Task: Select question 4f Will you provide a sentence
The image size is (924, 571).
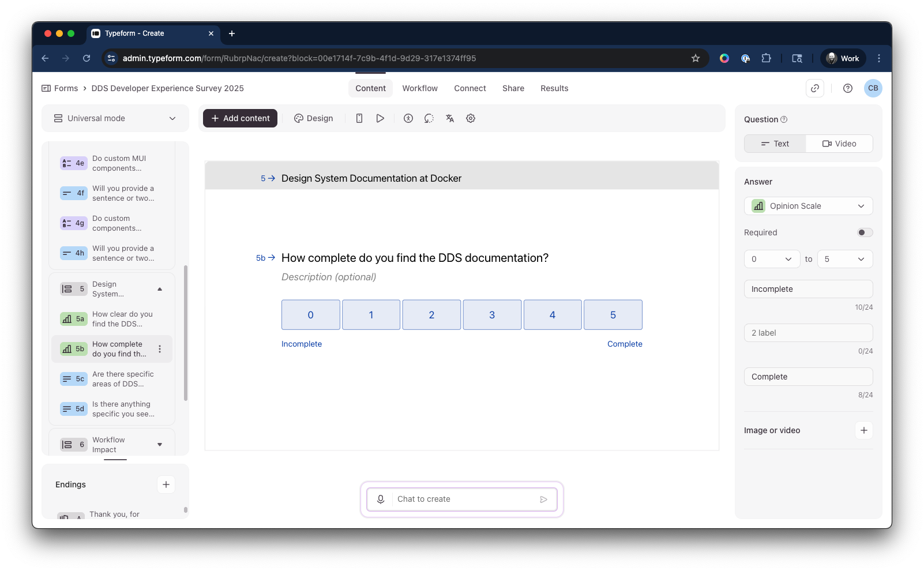Action: (112, 193)
